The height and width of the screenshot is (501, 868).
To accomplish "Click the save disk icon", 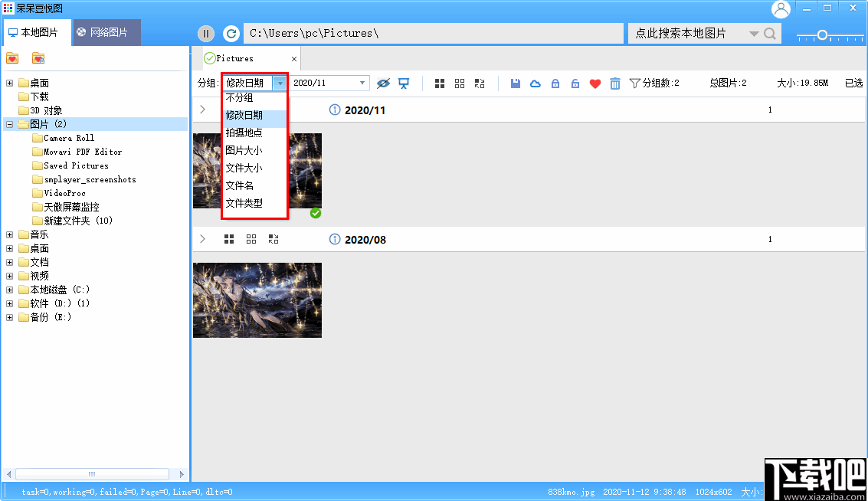I will click(516, 83).
